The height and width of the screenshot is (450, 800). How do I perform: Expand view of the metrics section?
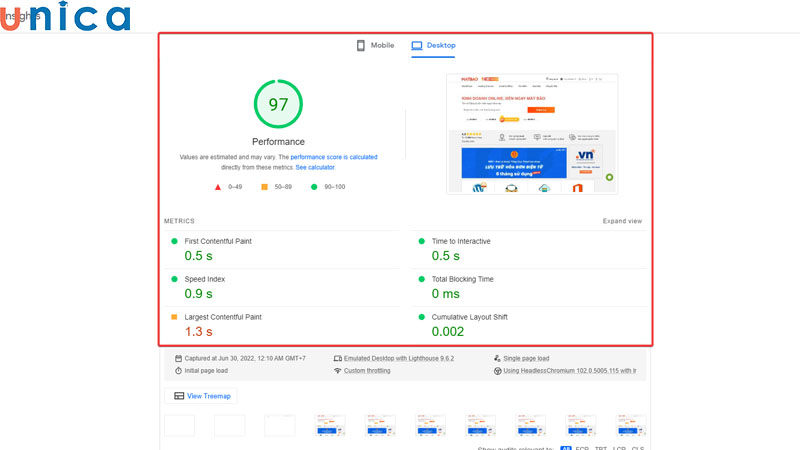click(x=622, y=221)
